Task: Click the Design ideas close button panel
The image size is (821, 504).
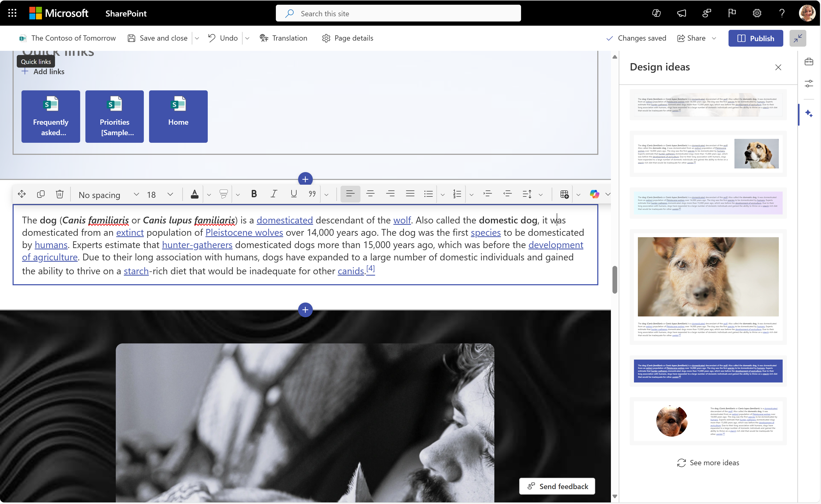Action: pos(778,67)
